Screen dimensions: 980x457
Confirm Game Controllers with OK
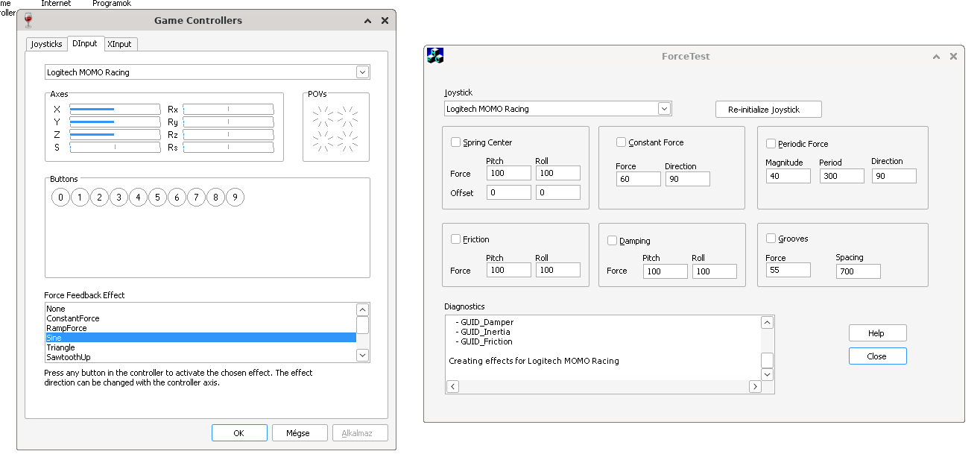[239, 432]
